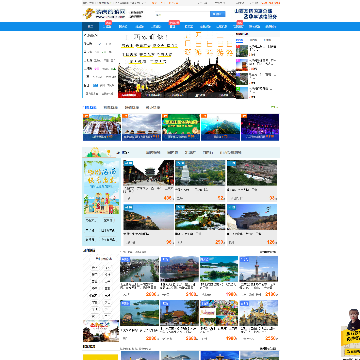Screen dimensions: 360x360
Task: Open the mountain peak with red flag promotion thumbnail
Action: point(220,127)
